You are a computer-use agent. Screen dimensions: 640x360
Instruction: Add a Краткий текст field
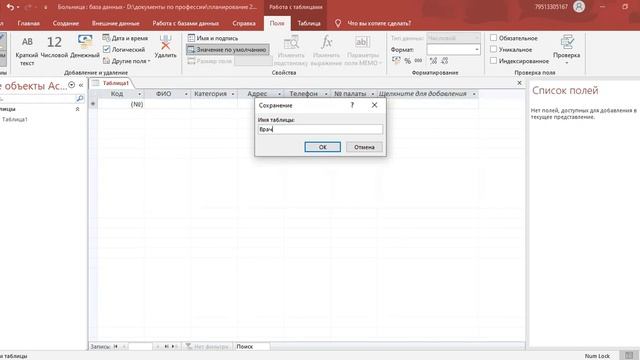27,51
